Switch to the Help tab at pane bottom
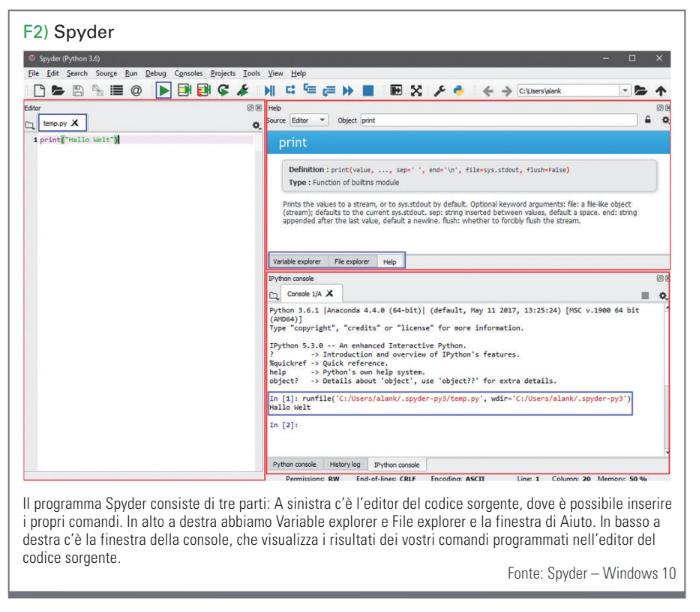 click(x=390, y=262)
